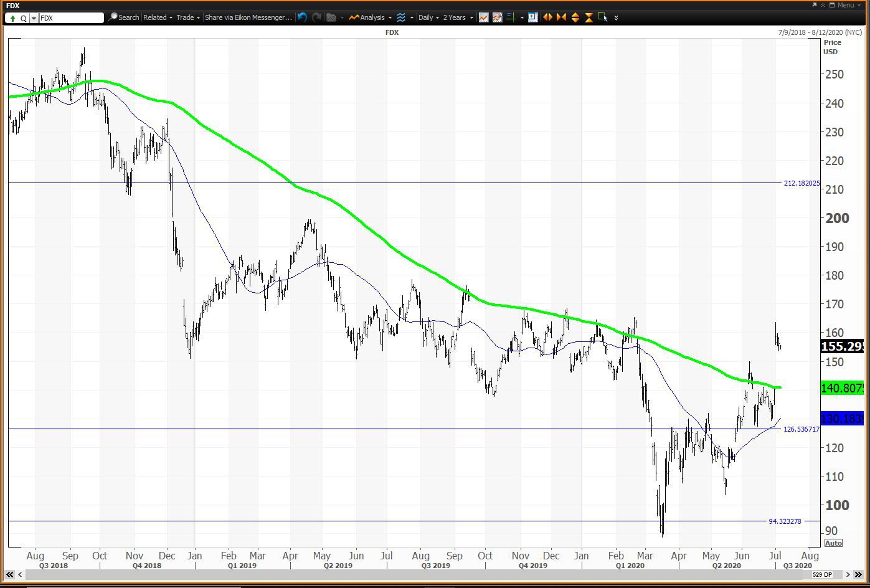Click the Search magnifier button

click(x=123, y=17)
